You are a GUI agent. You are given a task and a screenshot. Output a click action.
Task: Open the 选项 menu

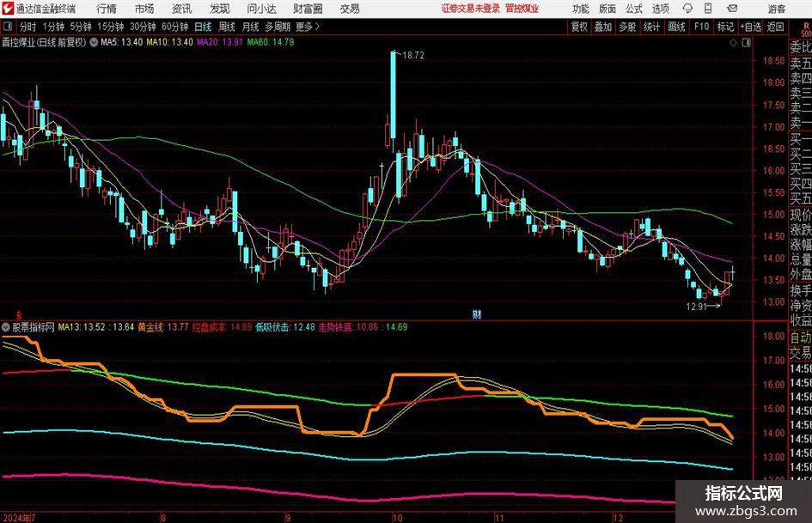click(660, 9)
